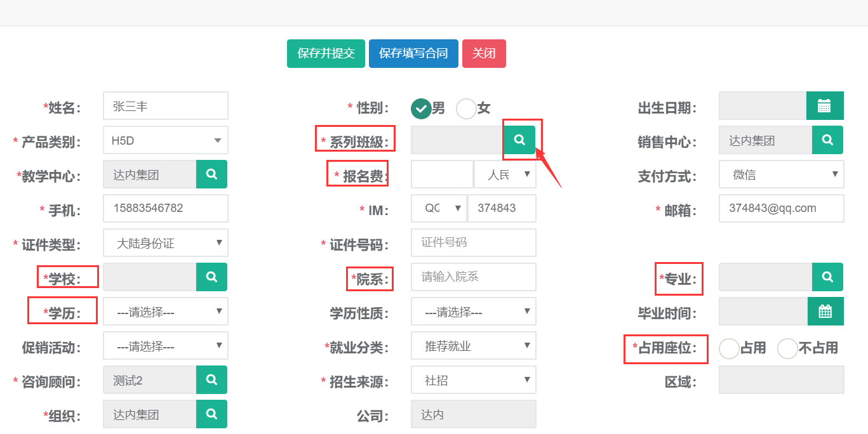This screenshot has height=434, width=868.
Task: Click the search icon next to 系列班级
Action: [519, 140]
